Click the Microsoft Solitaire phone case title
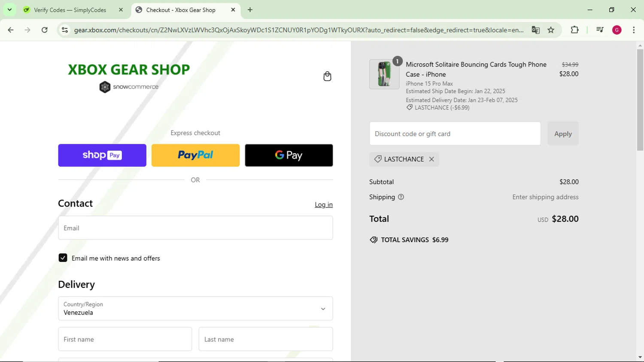Viewport: 644px width, 362px height. click(476, 69)
